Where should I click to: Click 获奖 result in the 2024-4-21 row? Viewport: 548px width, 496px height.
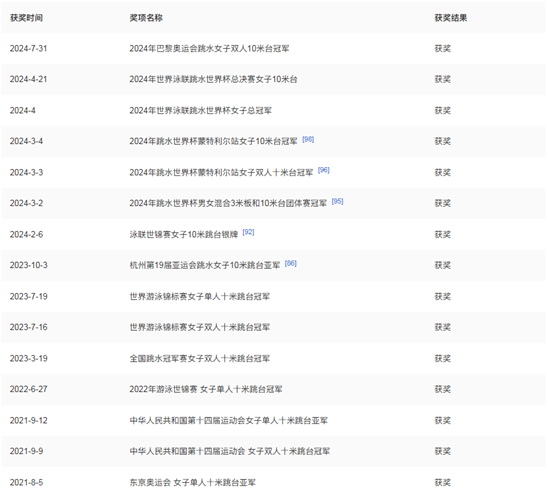coord(442,79)
